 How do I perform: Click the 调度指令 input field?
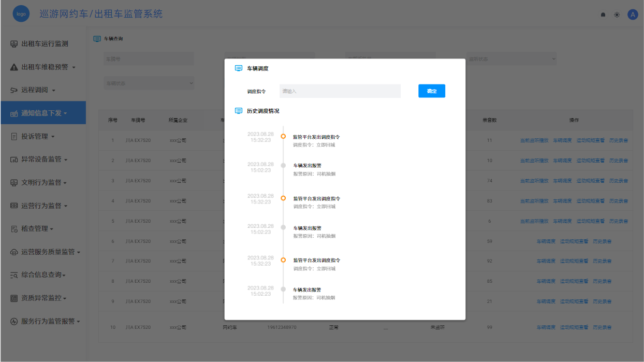pos(340,91)
